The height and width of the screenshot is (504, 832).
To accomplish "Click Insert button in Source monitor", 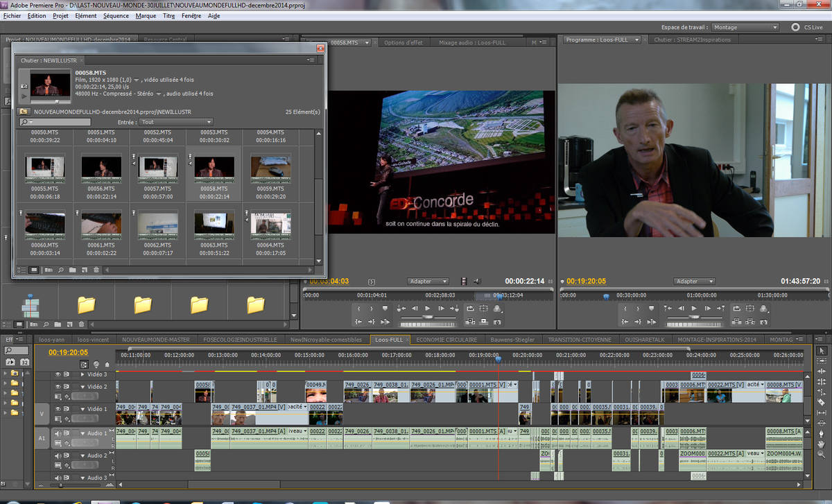I will point(471,322).
